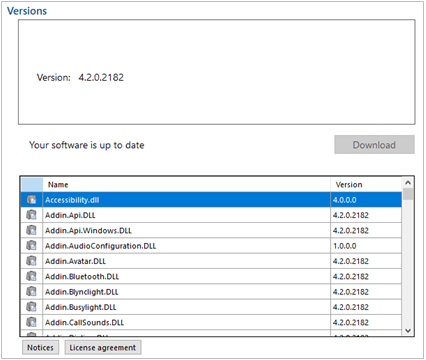Viewport: 426px width, 360px height.
Task: Click the scrollbar down arrow
Action: (408, 330)
